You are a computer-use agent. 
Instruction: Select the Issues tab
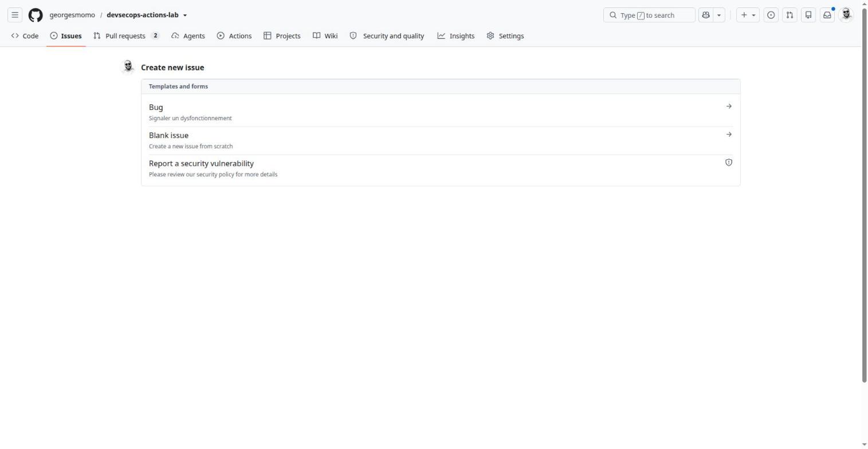66,36
